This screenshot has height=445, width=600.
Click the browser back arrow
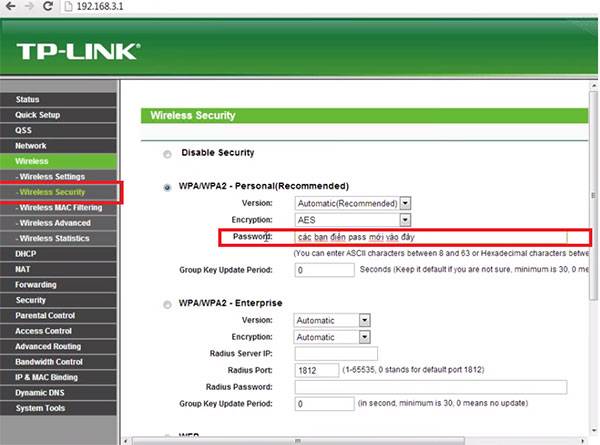[x=8, y=7]
